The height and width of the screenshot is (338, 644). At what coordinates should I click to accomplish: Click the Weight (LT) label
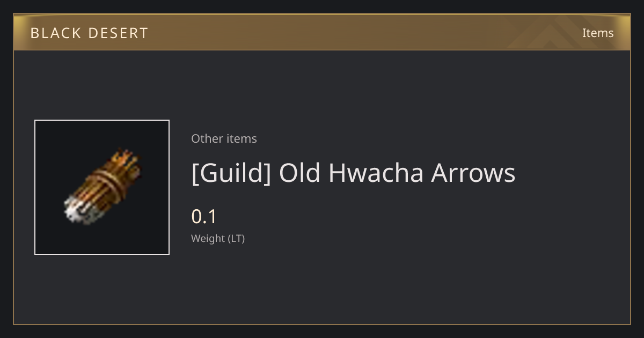tap(218, 238)
